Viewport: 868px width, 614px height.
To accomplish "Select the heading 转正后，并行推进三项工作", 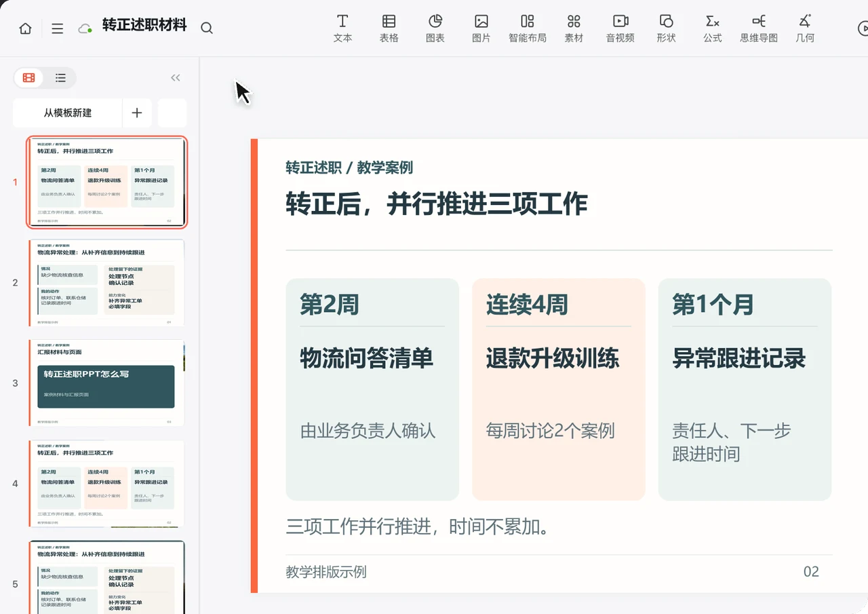I will coord(437,204).
